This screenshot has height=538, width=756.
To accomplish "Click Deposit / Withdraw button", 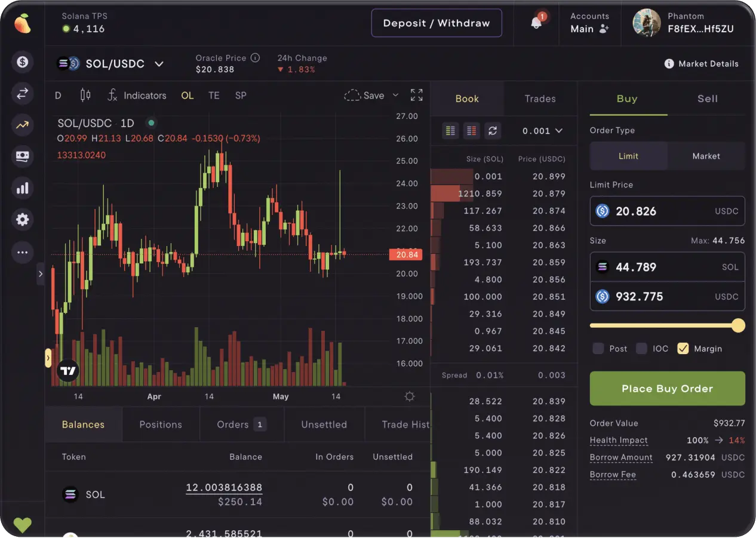I will pyautogui.click(x=437, y=23).
